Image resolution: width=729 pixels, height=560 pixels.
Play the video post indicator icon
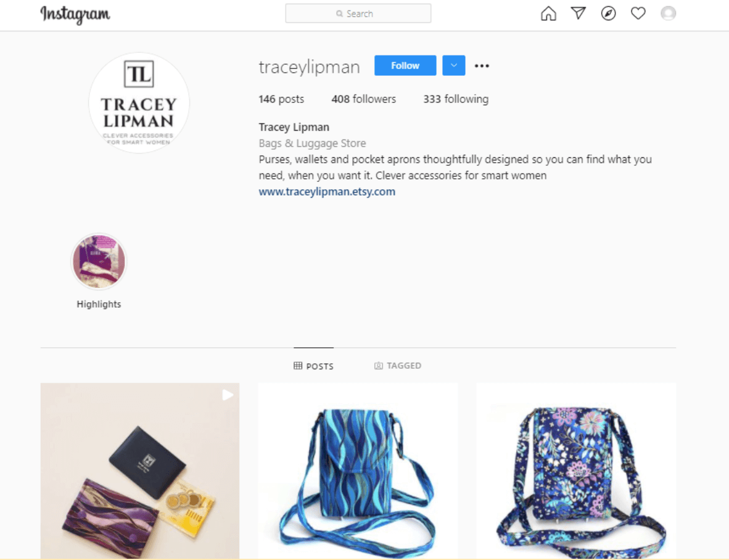(x=228, y=395)
